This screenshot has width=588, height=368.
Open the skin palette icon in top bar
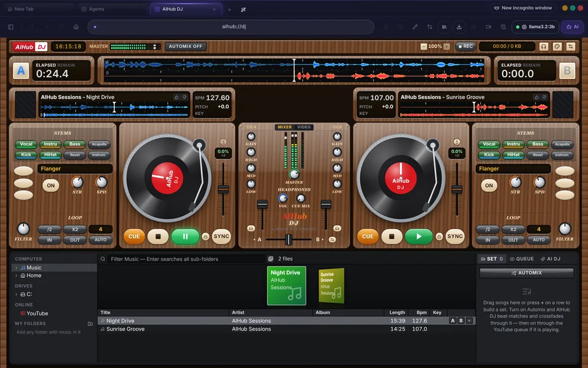(557, 47)
